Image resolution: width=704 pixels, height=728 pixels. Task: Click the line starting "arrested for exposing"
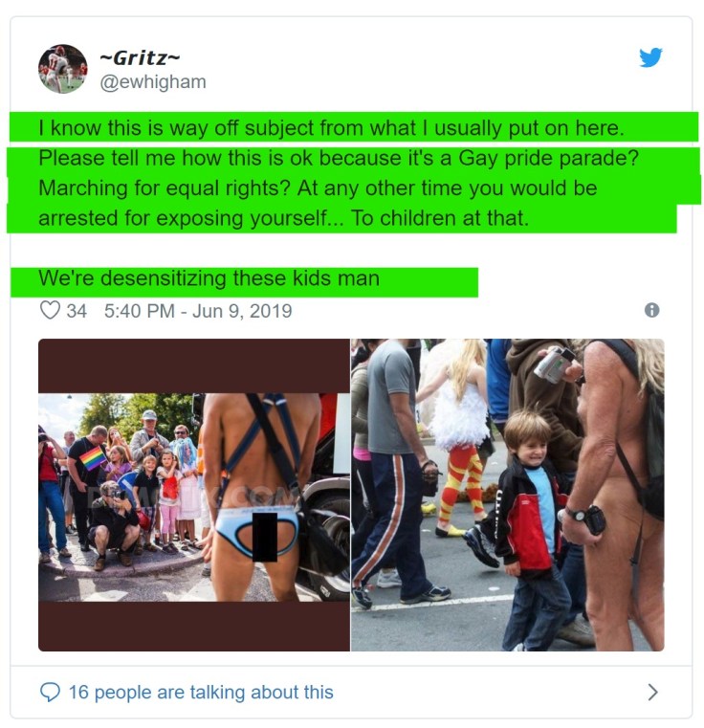coord(283,218)
